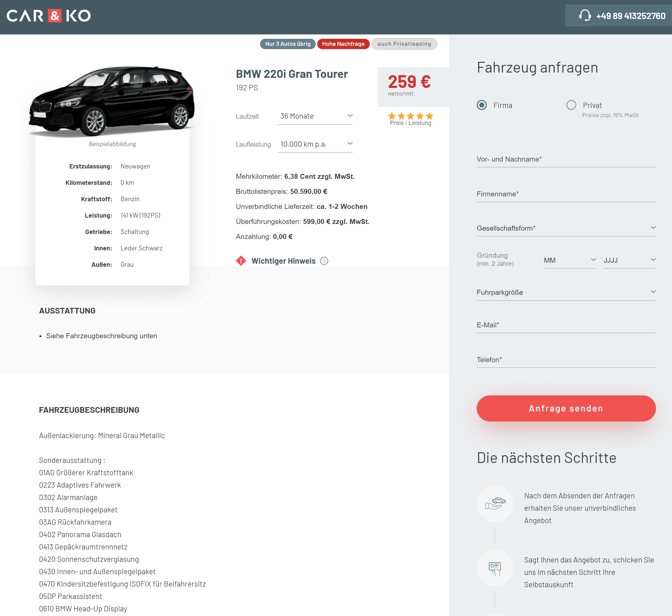Open the Laufzeit 36 Monate dropdown
This screenshot has height=616, width=672.
[315, 116]
